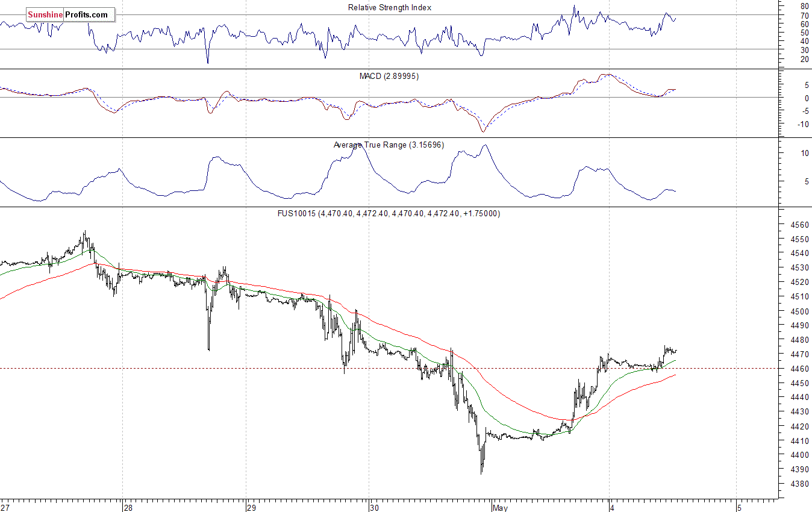Image resolution: width=812 pixels, height=512 pixels.
Task: Click price level 4430 on axis
Action: pyautogui.click(x=799, y=412)
